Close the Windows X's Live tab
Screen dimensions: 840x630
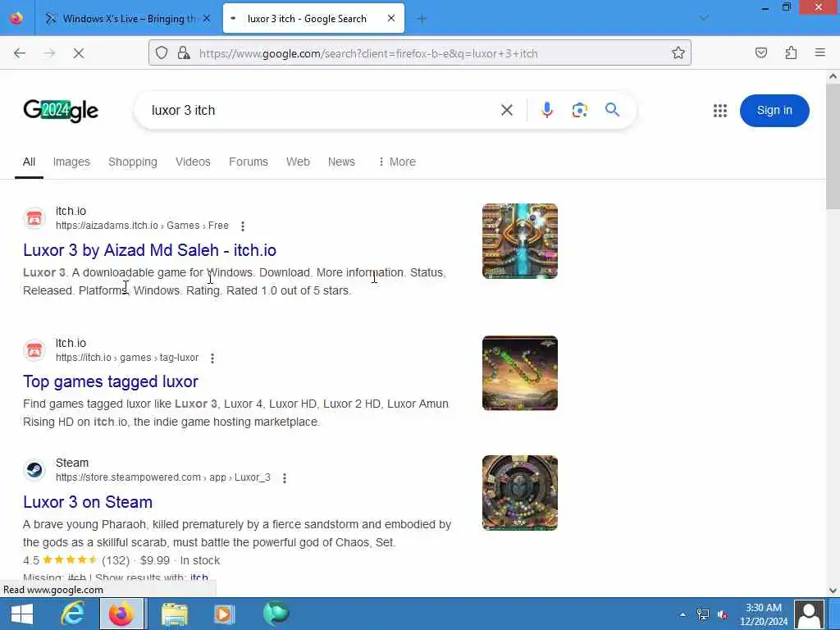(207, 19)
